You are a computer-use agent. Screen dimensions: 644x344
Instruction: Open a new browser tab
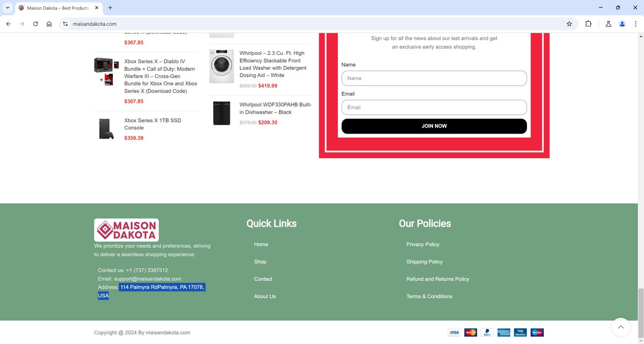(110, 8)
